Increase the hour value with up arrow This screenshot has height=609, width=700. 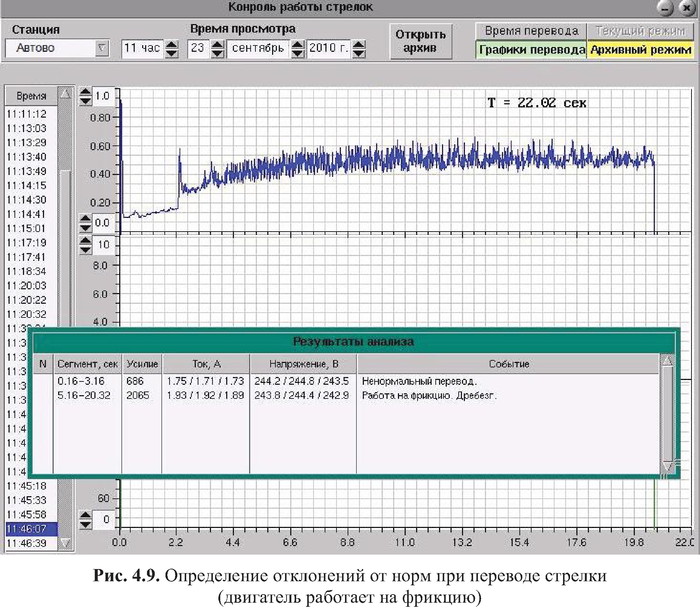[171, 44]
